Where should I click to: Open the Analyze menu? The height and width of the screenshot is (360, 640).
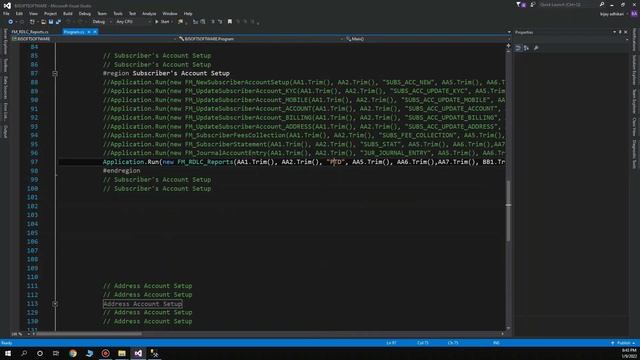tap(149, 13)
